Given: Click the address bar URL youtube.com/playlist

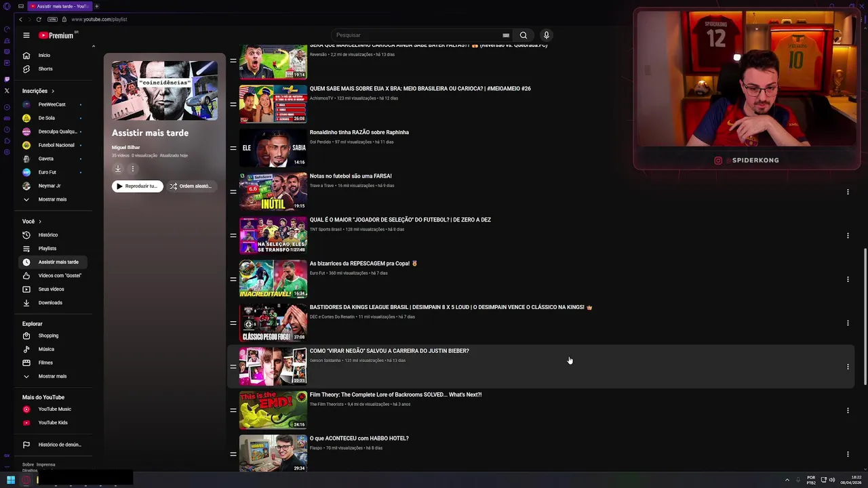Looking at the screenshot, I should click(99, 19).
